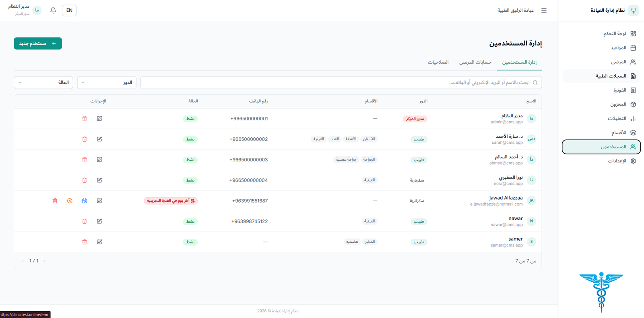The image size is (644, 318).
Task: Open notifications with the bell icon
Action: pos(53,10)
